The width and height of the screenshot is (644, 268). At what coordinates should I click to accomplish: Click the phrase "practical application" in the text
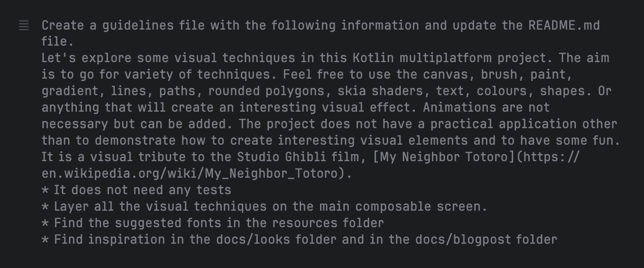click(505, 124)
